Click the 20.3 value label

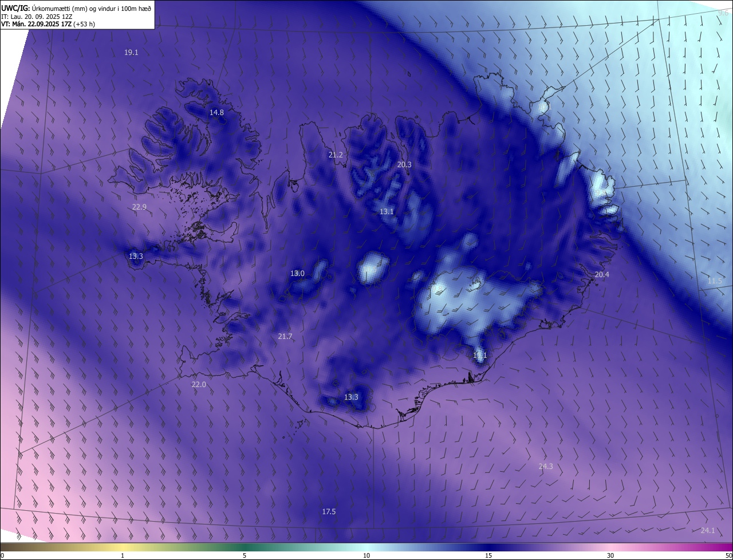tap(404, 164)
